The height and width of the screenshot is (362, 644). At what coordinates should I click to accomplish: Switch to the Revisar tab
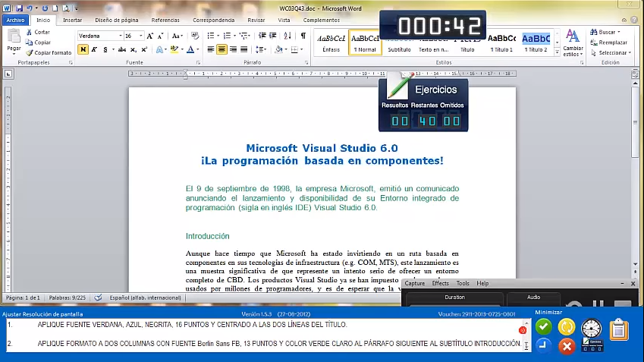pos(256,20)
